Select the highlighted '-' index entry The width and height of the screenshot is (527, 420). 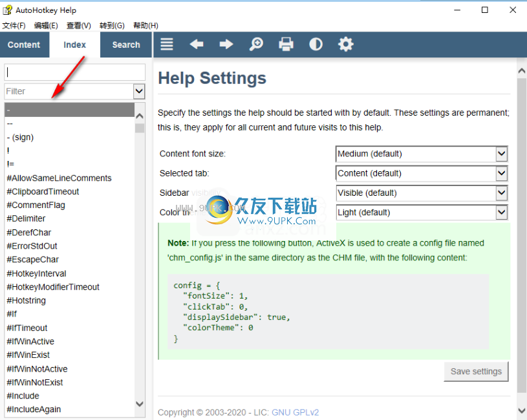(70, 110)
